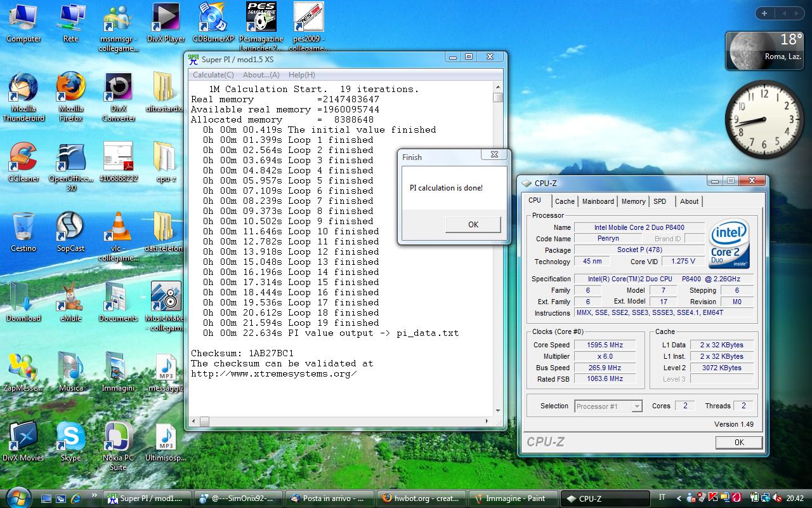The height and width of the screenshot is (508, 812).
Task: Open CDBurnerXP desktop shortcut
Action: coord(214,23)
